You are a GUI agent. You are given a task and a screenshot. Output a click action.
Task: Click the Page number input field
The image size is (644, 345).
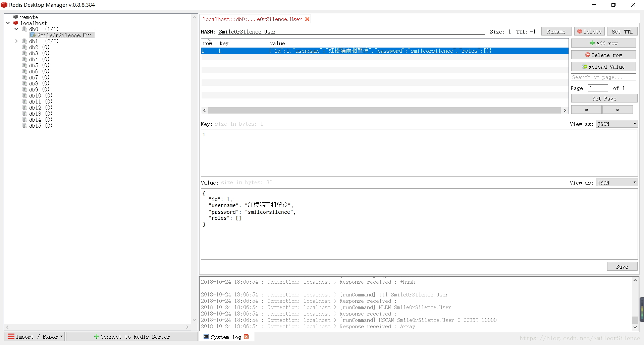[598, 88]
